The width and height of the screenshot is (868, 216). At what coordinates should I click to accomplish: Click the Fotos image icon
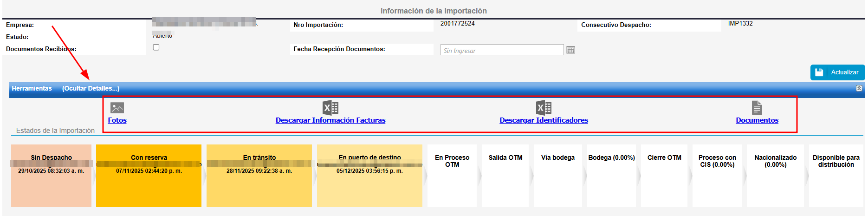(117, 108)
